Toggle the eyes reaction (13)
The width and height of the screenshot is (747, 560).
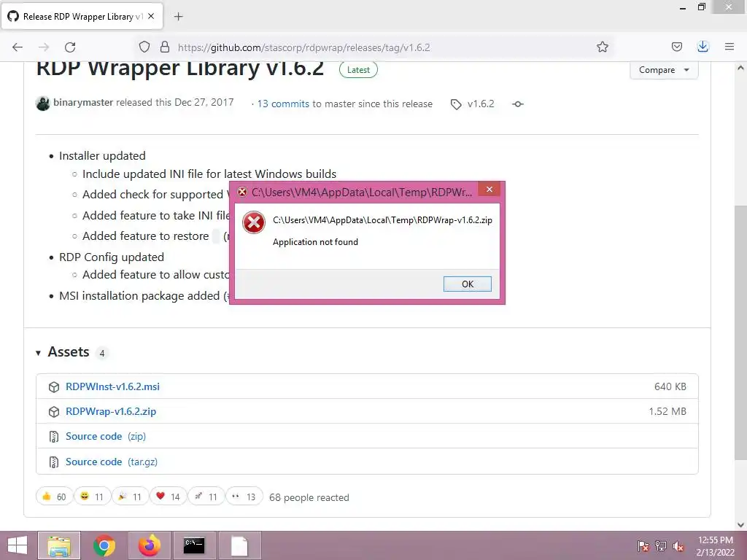(244, 496)
